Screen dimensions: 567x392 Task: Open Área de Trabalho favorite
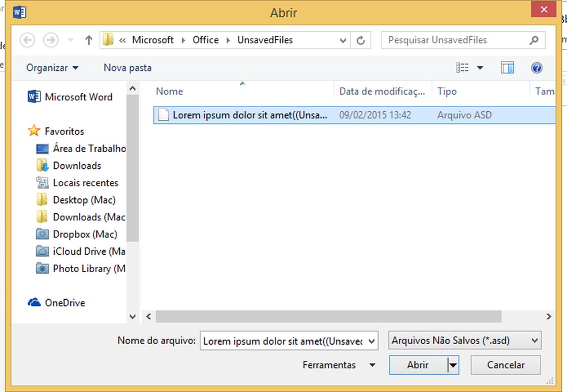(81, 148)
